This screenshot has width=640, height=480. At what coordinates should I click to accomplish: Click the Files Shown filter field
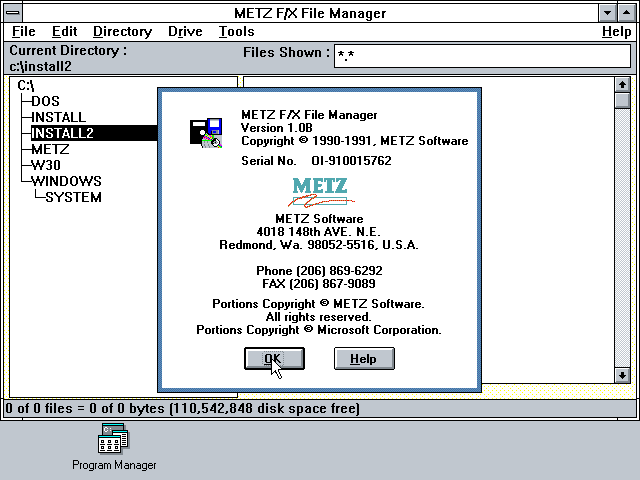tap(482, 56)
